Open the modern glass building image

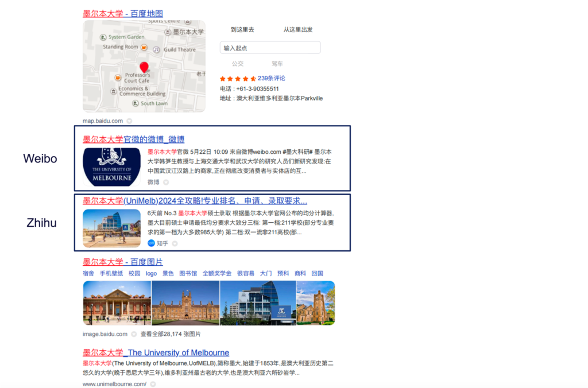(258, 303)
